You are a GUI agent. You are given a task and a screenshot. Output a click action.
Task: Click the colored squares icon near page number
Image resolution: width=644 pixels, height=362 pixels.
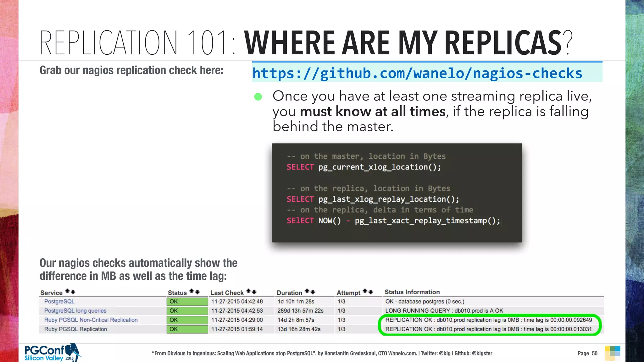[x=612, y=353]
